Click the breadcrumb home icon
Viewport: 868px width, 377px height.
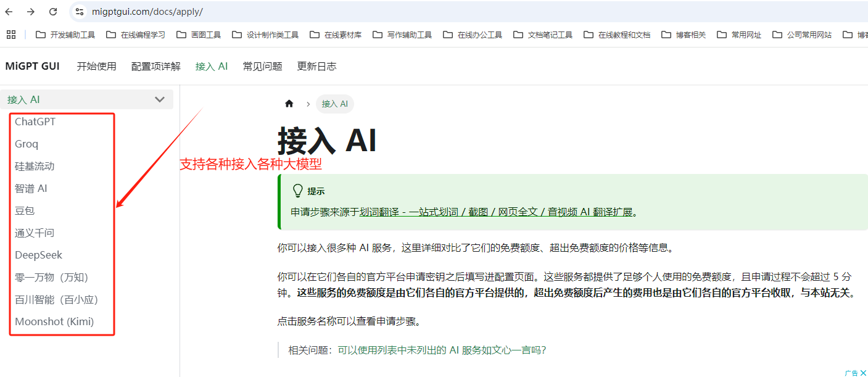tap(289, 104)
